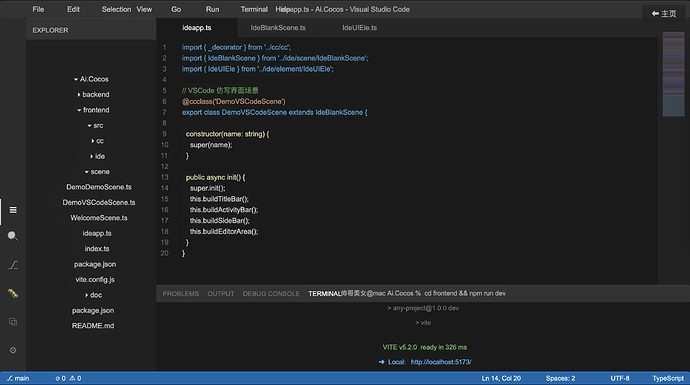Open the Extensions squares icon
This screenshot has width=690, height=385.
pos(13,322)
